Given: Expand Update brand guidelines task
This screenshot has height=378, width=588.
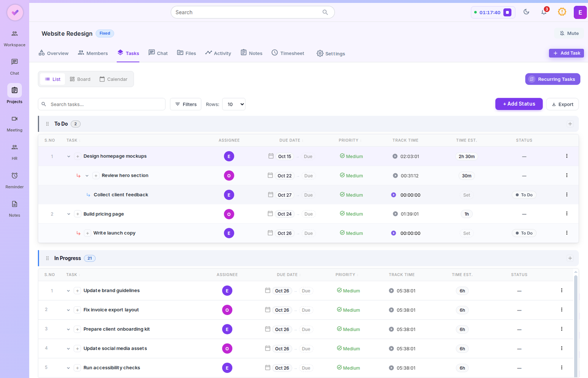Looking at the screenshot, I should click(68, 291).
